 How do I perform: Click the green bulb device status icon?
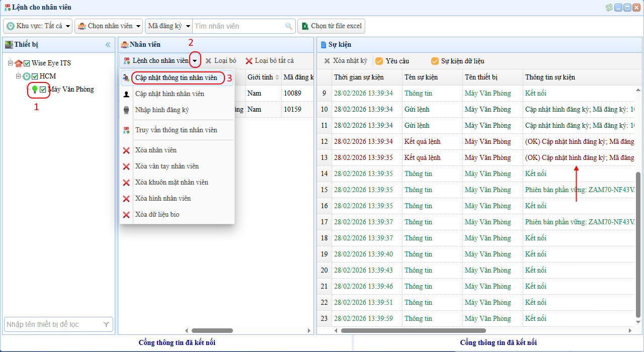35,90
